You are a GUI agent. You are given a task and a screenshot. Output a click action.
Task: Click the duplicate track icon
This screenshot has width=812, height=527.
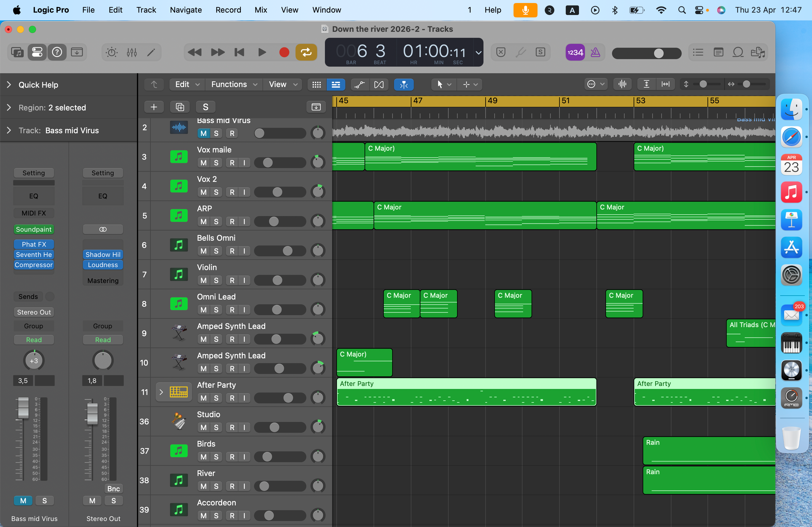click(180, 107)
